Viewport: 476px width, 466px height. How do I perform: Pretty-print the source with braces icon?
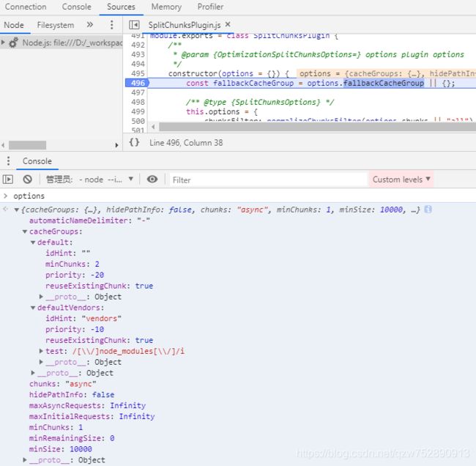point(134,142)
